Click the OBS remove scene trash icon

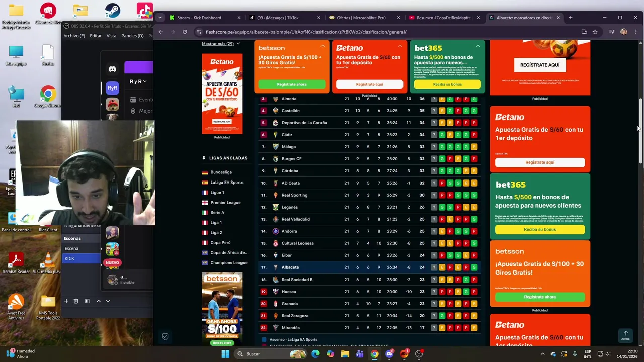tap(76, 301)
